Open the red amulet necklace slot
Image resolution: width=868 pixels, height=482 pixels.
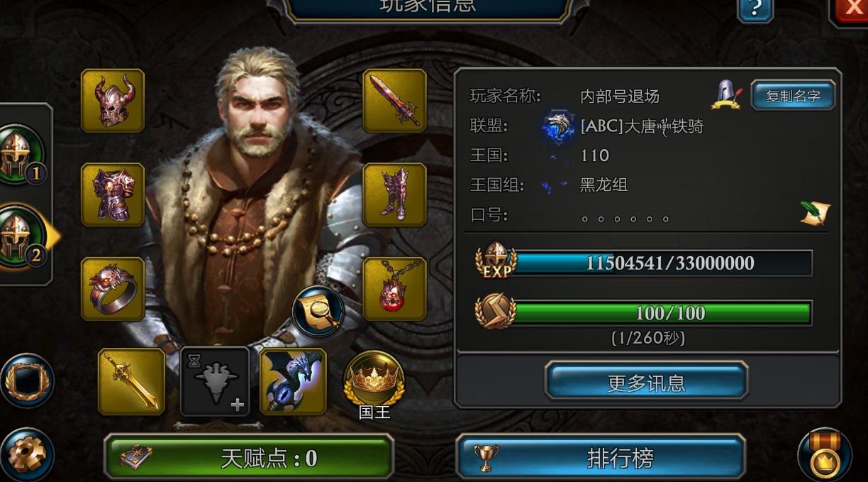(x=394, y=289)
